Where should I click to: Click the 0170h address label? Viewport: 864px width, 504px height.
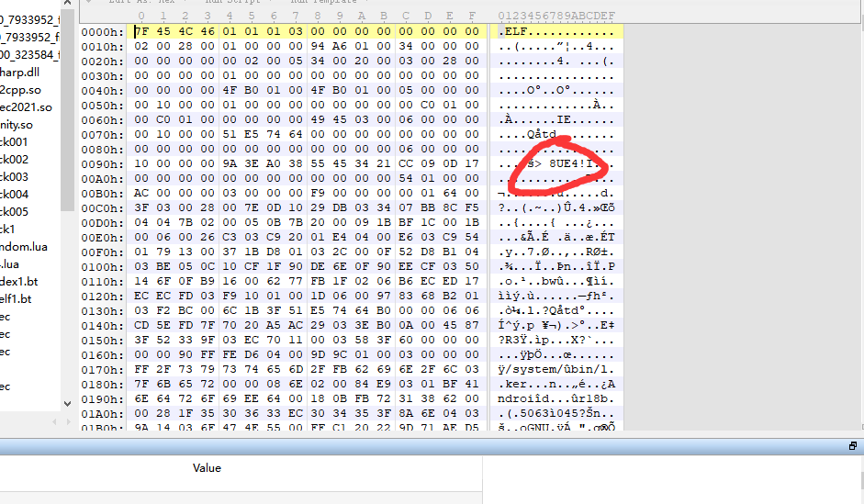[x=103, y=370]
